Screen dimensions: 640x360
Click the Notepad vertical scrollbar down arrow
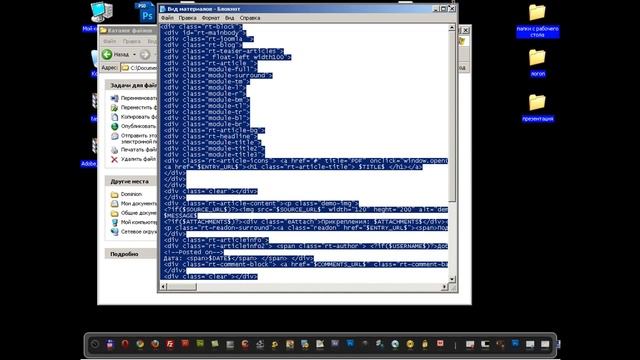[452, 279]
